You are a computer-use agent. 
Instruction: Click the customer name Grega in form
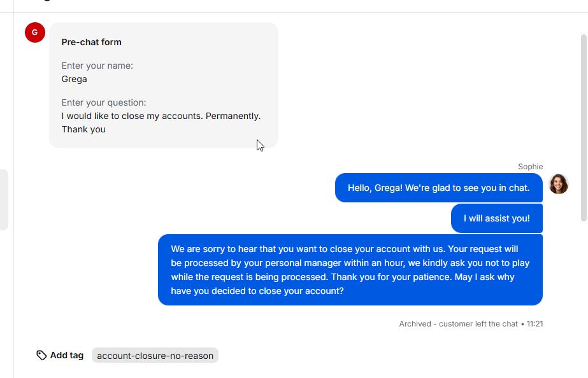(x=75, y=79)
